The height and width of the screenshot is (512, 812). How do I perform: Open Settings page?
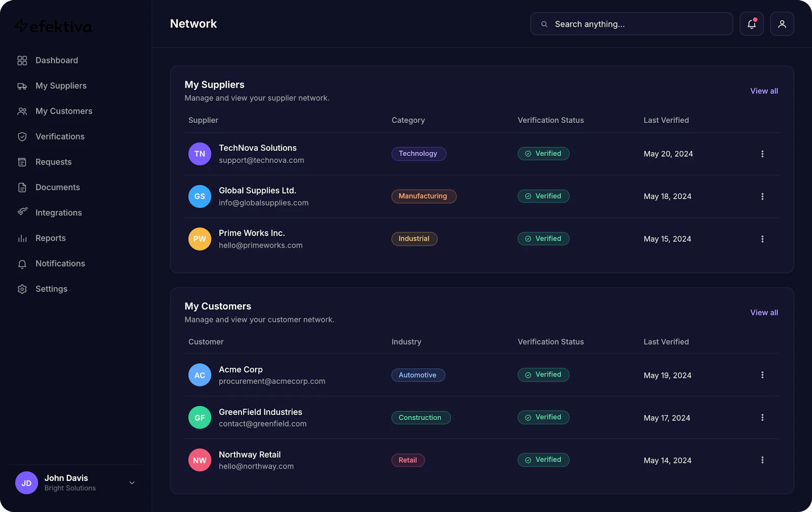[x=51, y=289]
